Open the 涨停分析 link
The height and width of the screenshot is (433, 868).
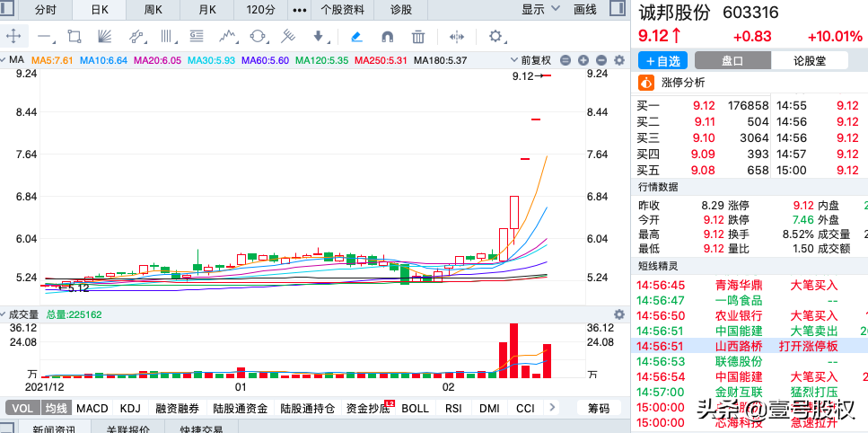pyautogui.click(x=684, y=83)
